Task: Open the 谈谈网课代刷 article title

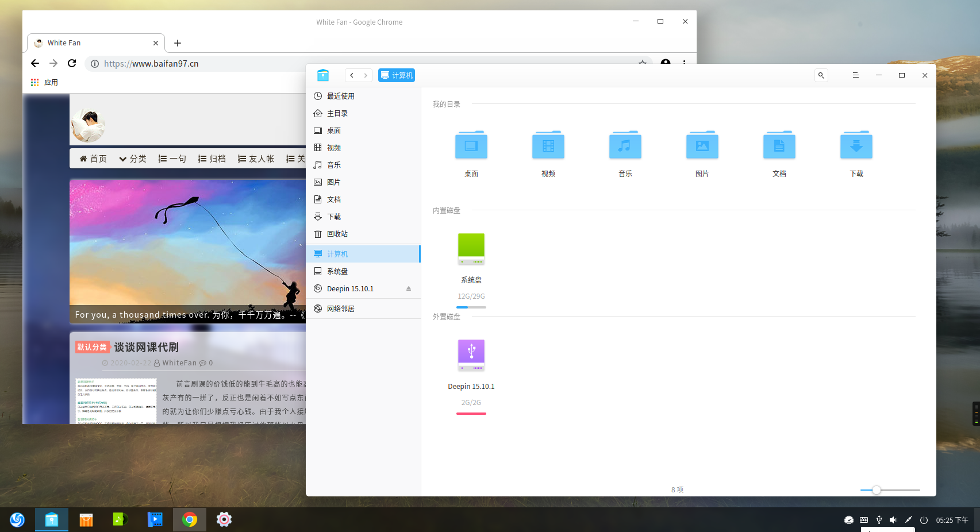Action: 146,347
